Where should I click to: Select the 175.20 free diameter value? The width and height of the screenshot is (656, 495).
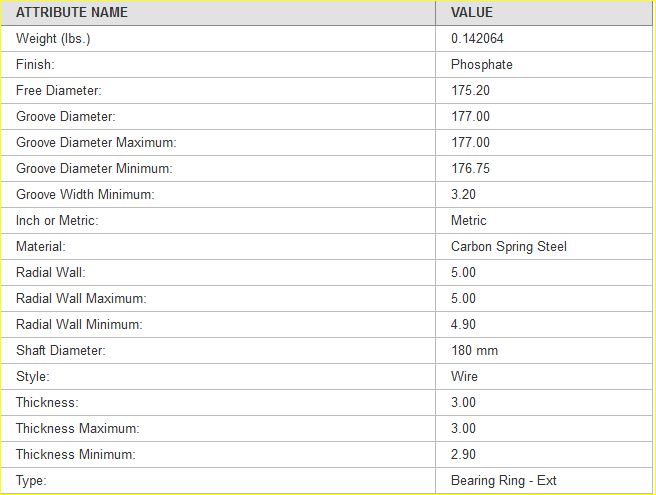pyautogui.click(x=470, y=90)
